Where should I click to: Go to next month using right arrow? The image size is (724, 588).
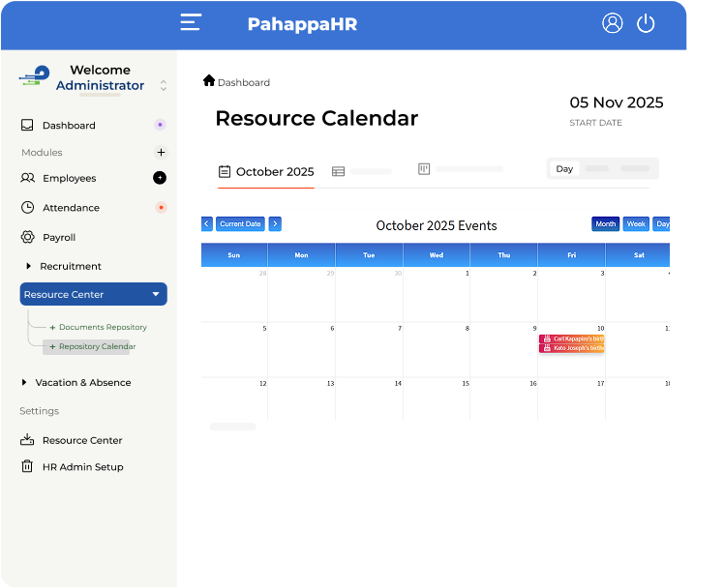tap(275, 223)
